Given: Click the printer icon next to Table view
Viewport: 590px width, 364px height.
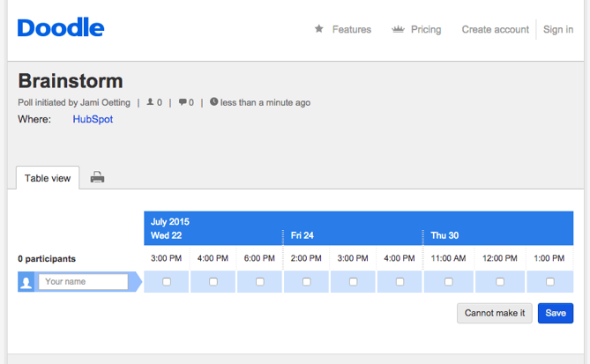Looking at the screenshot, I should point(98,177).
